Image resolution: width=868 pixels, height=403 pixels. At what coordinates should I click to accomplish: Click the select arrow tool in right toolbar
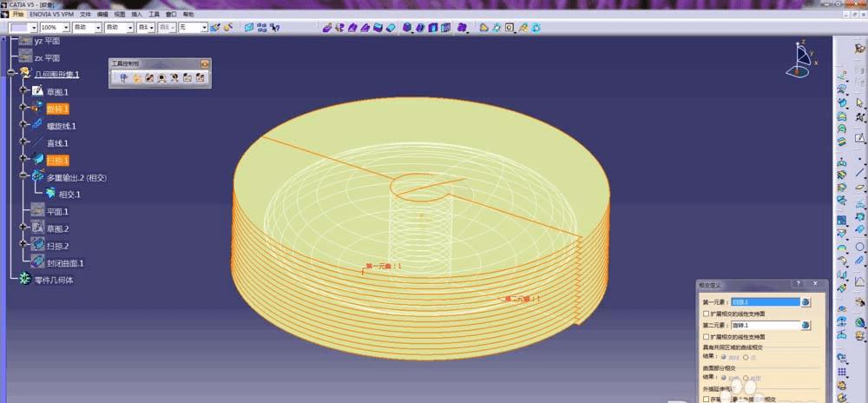pyautogui.click(x=859, y=103)
